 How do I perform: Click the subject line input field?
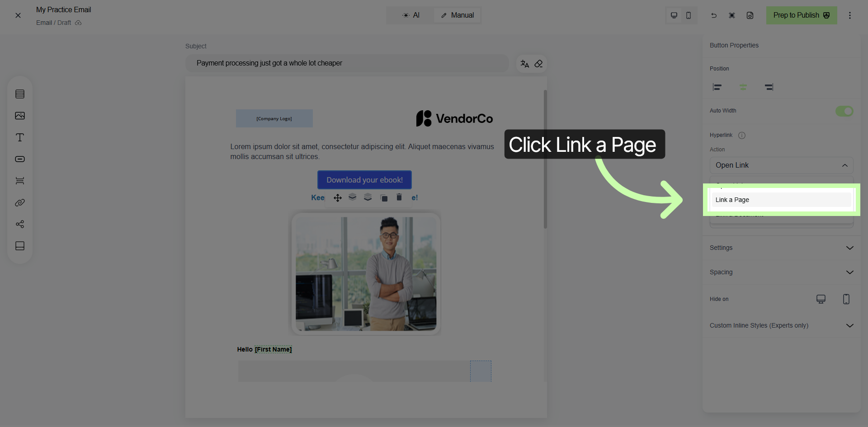click(x=347, y=63)
